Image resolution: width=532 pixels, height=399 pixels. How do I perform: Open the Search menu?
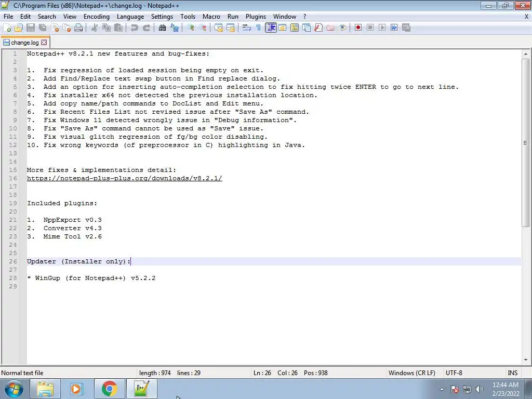47,17
